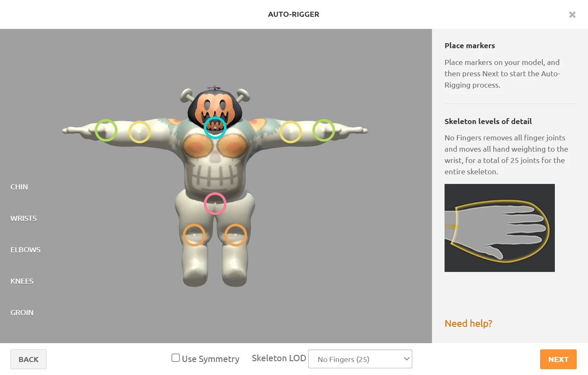Image resolution: width=588 pixels, height=375 pixels.
Task: Open the Skeleton LOD dropdown
Action: pos(360,359)
